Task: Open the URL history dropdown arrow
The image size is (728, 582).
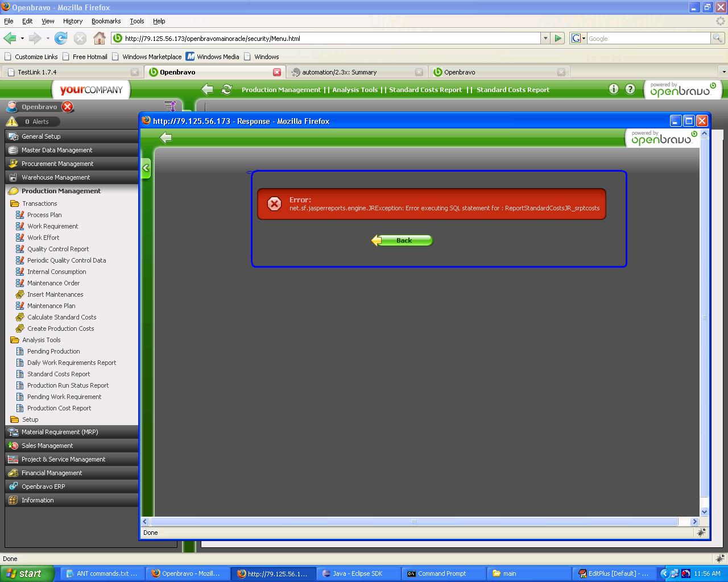Action: point(545,39)
